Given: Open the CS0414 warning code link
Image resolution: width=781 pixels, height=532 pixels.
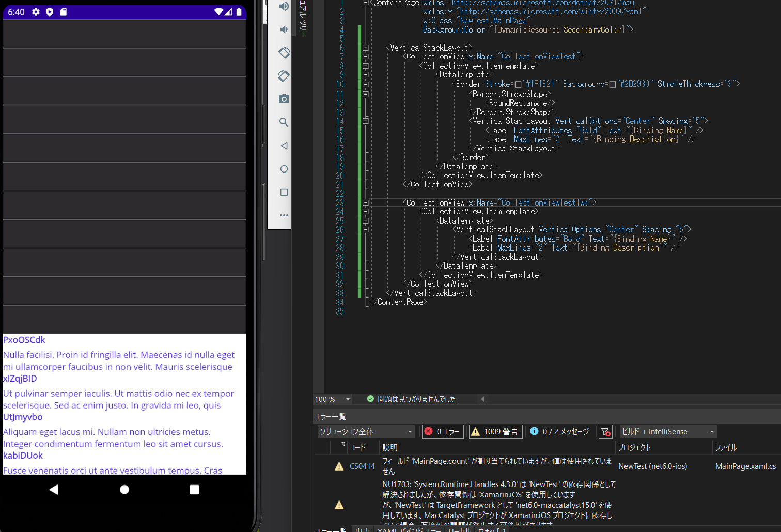Looking at the screenshot, I should pyautogui.click(x=362, y=466).
